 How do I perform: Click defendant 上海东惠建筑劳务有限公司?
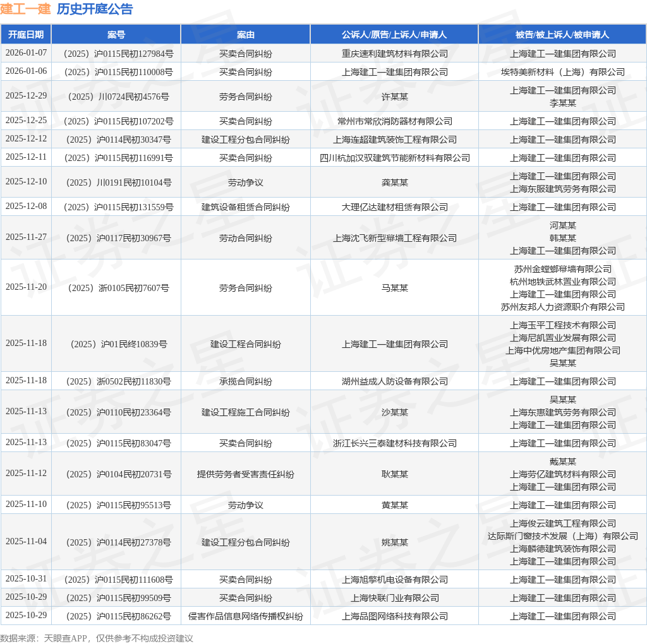pos(562,412)
